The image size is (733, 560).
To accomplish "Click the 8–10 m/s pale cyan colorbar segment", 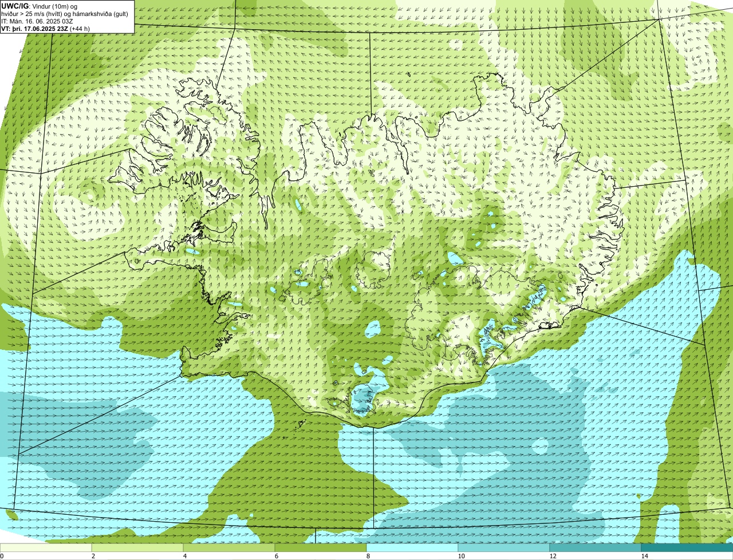I will pos(412,547).
